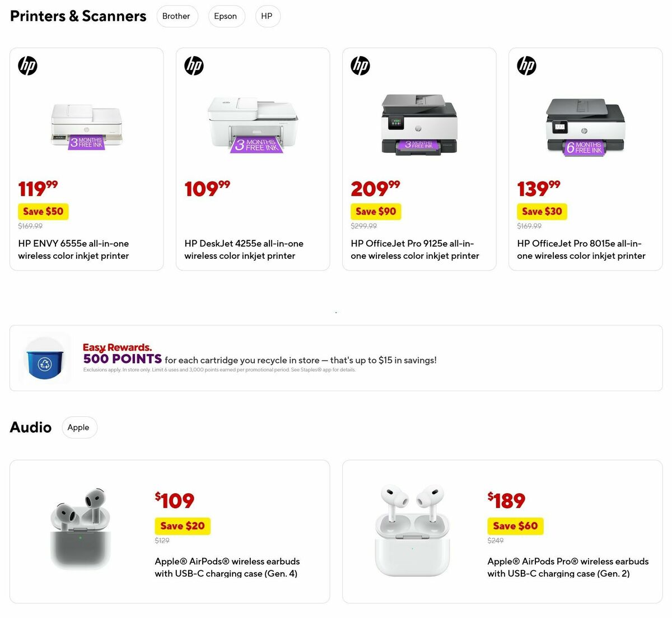Click the Save $90 badge on OfficeJet Pro 9125e
This screenshot has width=672, height=618.
click(x=376, y=211)
